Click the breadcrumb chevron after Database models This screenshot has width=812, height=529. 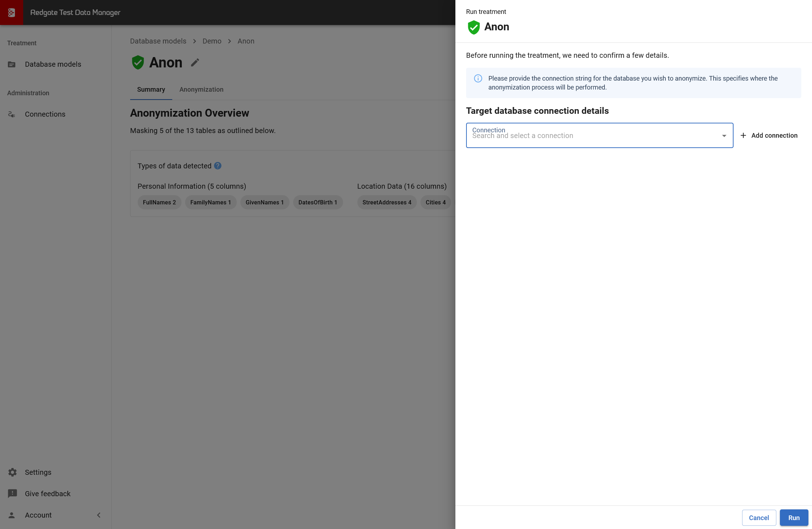pyautogui.click(x=194, y=41)
